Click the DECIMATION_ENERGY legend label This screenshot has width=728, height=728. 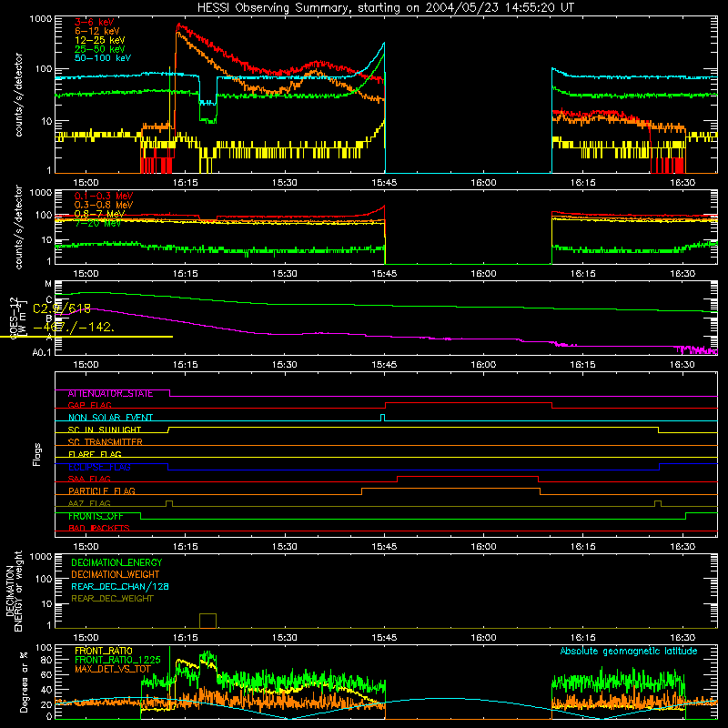pos(116,562)
